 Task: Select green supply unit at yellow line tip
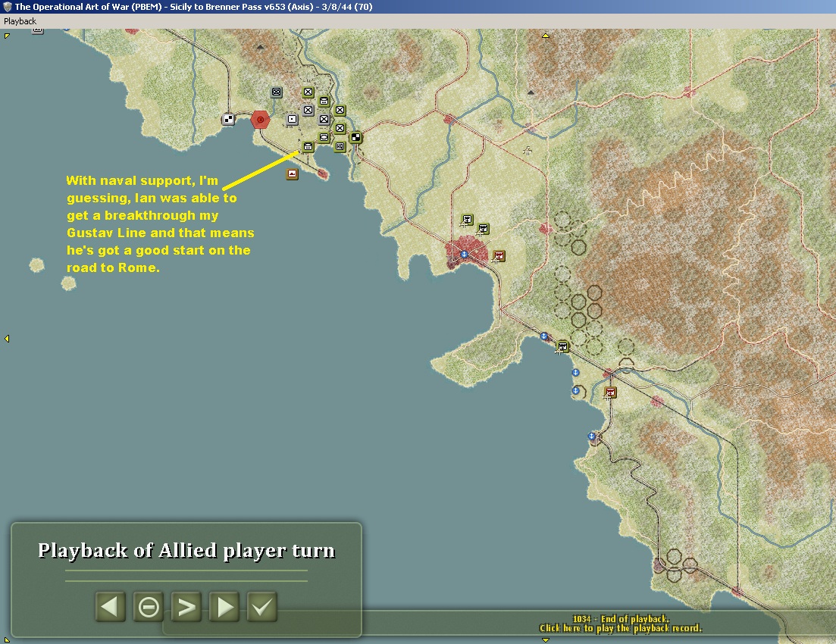click(x=308, y=147)
